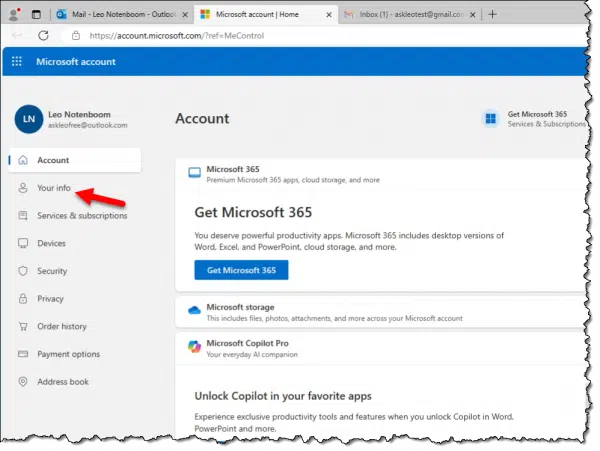The width and height of the screenshot is (600, 451).
Task: Open the tab actions menu icon
Action: [x=36, y=15]
